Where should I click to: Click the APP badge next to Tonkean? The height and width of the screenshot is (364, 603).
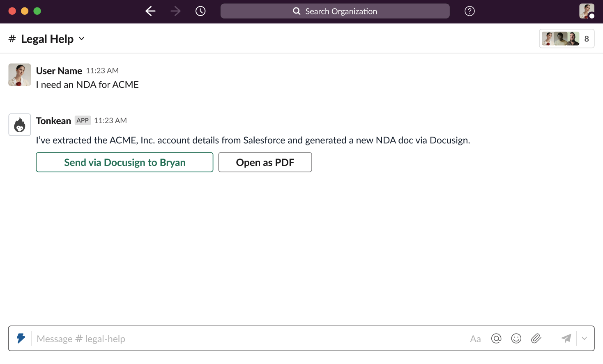point(83,120)
